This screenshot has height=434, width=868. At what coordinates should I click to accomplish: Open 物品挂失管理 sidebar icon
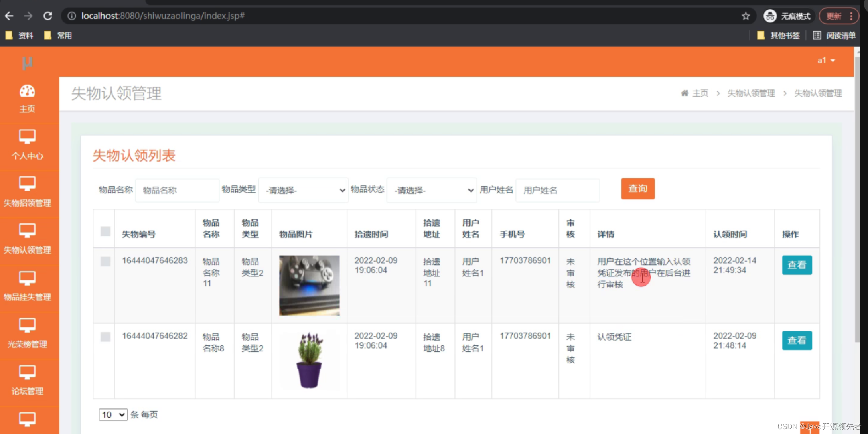pos(27,278)
